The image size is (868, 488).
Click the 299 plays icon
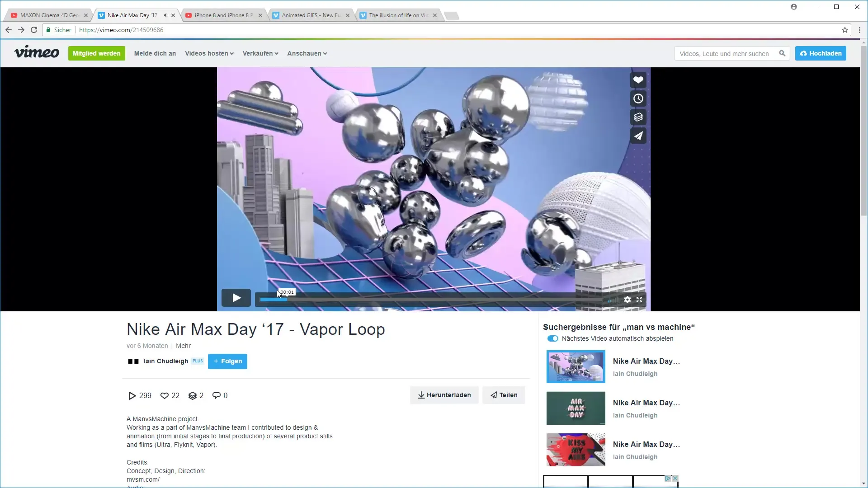[132, 395]
